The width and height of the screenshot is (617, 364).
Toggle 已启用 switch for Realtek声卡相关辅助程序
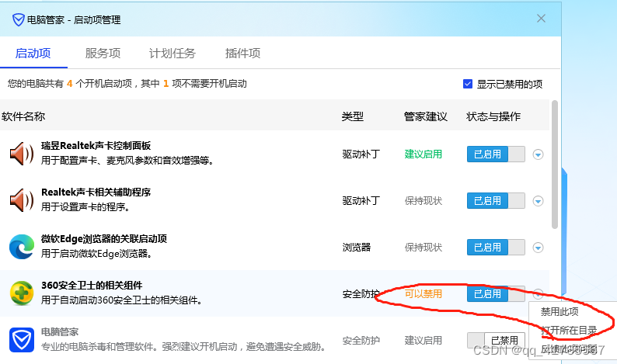click(496, 200)
